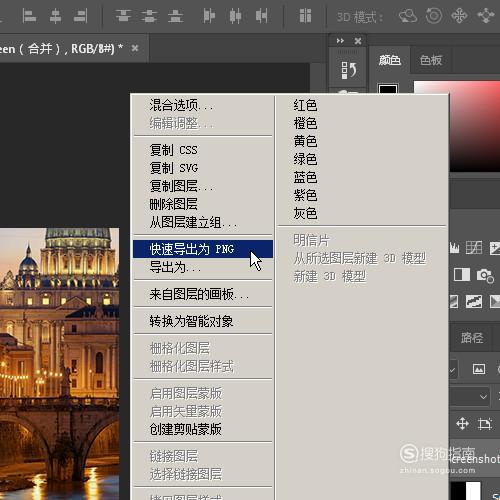The image size is (500, 500).
Task: Click the black foreground color swatch
Action: point(388,89)
